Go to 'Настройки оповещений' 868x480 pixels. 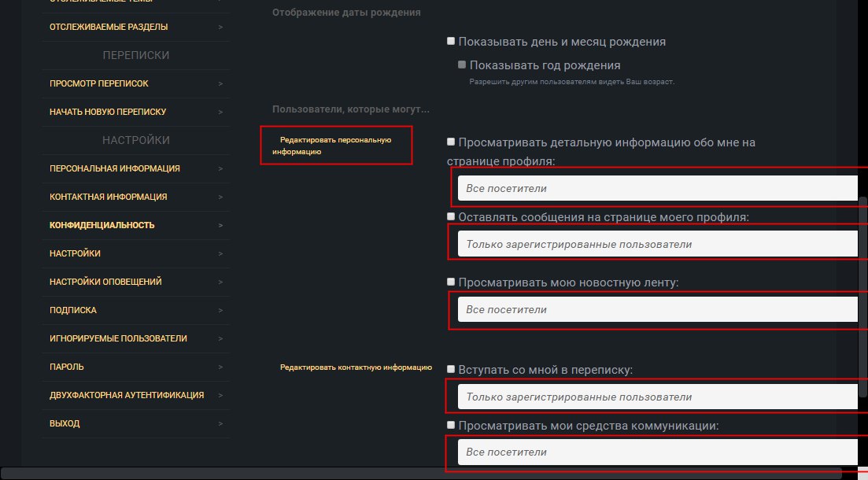[x=135, y=282]
